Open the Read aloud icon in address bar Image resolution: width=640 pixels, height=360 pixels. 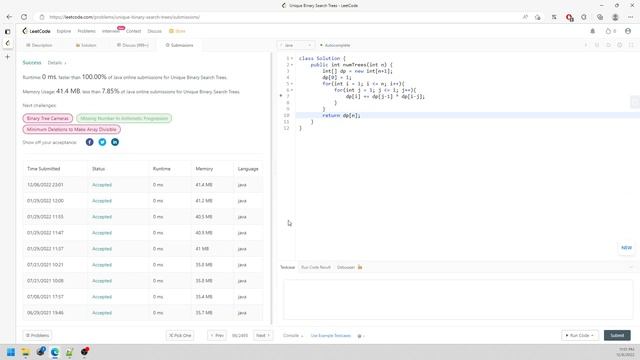[x=525, y=17]
